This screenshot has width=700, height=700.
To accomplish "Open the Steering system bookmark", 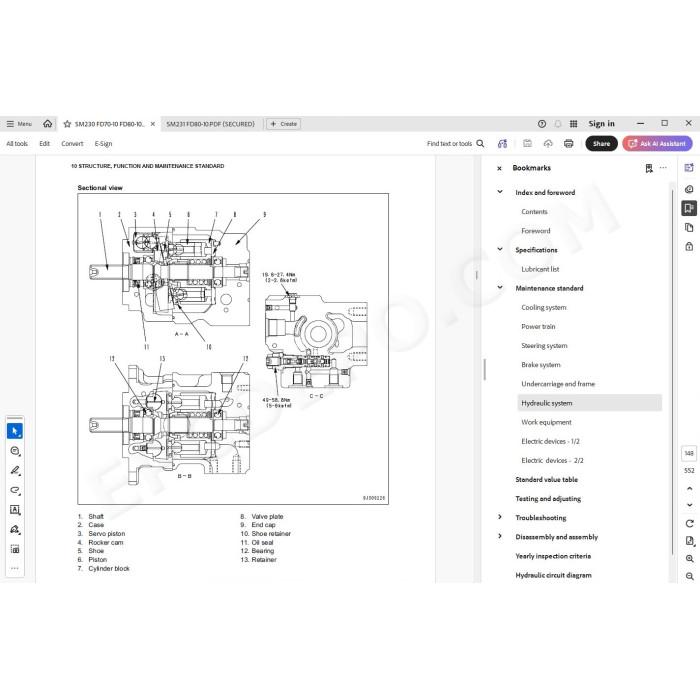I will [544, 346].
